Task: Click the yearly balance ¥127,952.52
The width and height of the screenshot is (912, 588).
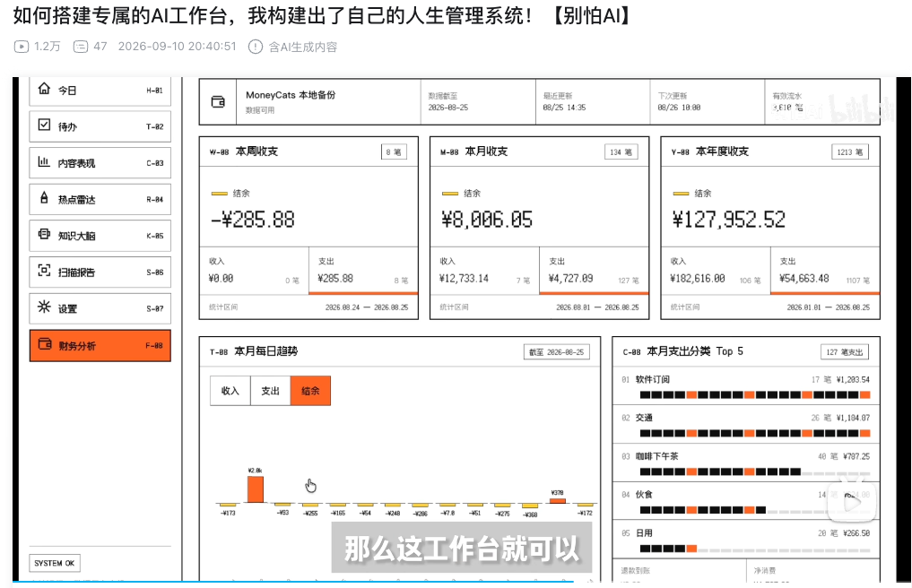Action: pos(729,220)
